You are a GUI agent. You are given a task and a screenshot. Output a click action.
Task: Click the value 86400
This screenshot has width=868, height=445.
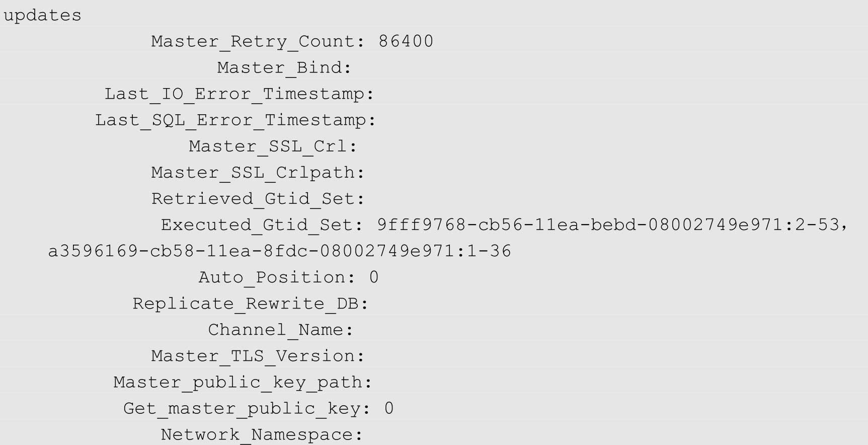406,41
